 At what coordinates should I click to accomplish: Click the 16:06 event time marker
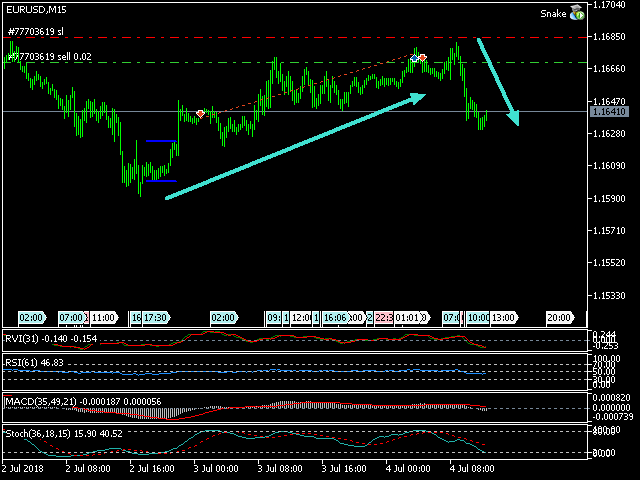(336, 318)
